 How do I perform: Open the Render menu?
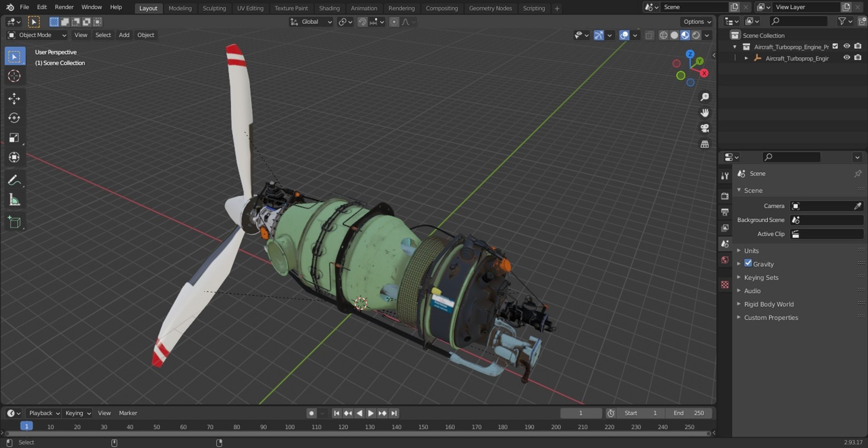click(x=64, y=7)
